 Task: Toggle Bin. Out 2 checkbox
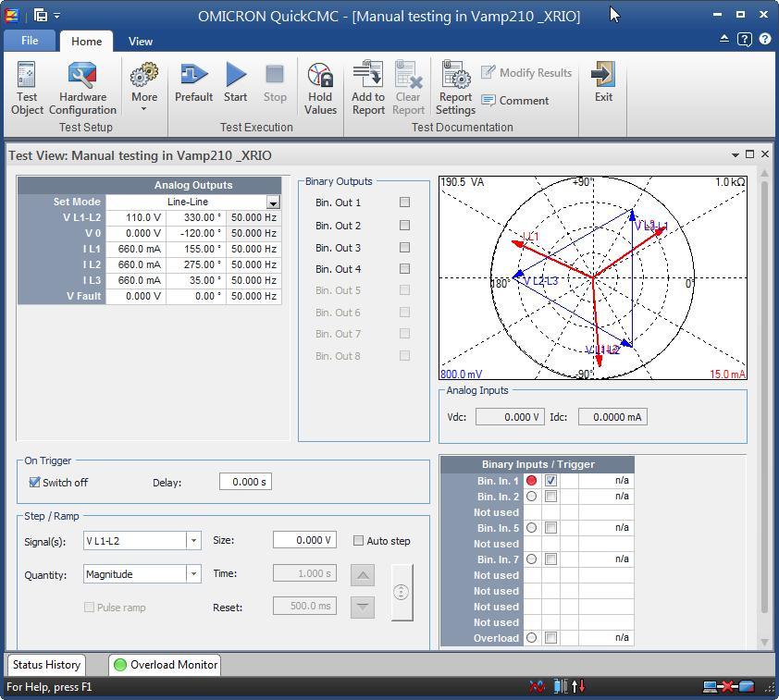click(405, 226)
